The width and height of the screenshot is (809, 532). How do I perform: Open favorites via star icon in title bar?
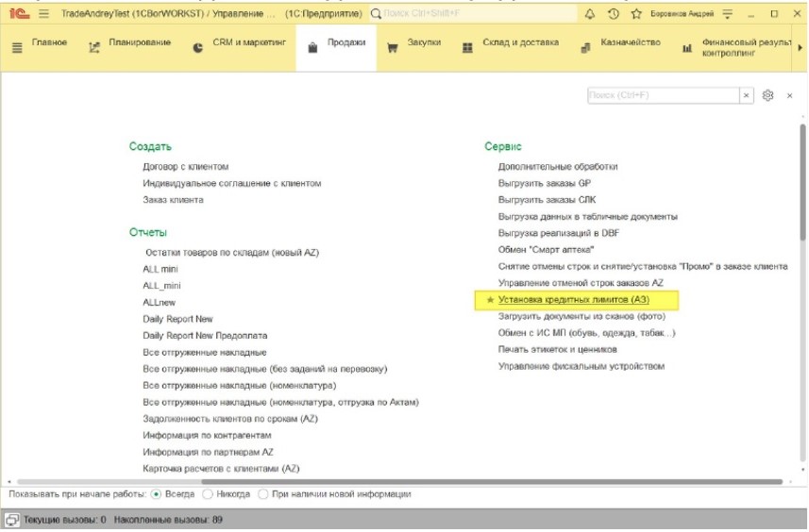tap(636, 14)
